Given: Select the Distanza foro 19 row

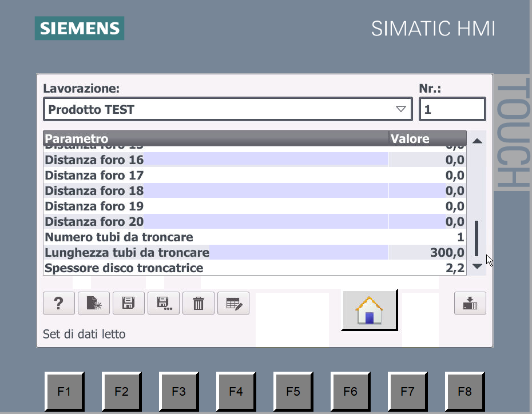Looking at the screenshot, I should [x=255, y=206].
